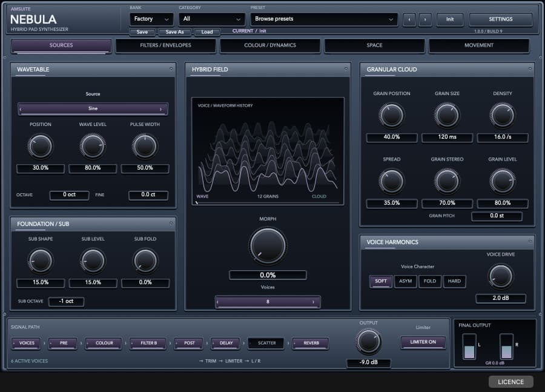Increase Voices count with right arrow
545x392 pixels.
[313, 302]
